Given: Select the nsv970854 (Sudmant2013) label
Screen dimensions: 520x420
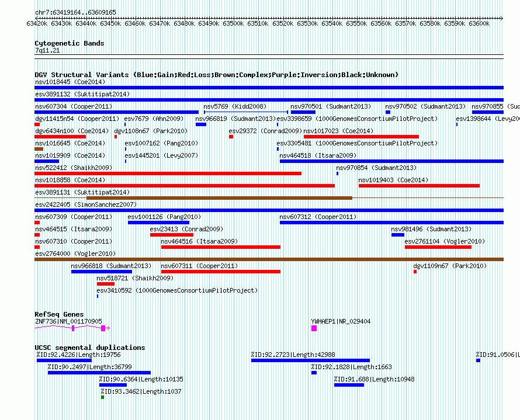Looking at the screenshot, I should tap(376, 168).
